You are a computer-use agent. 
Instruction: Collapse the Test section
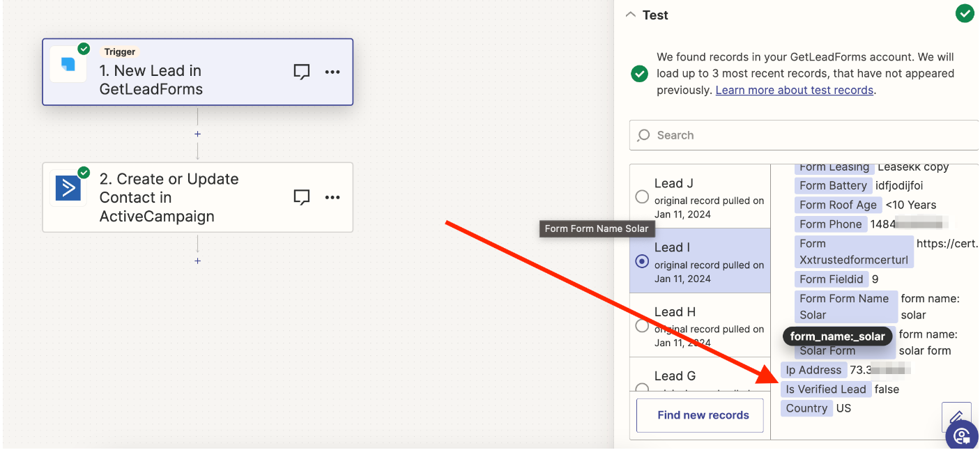click(631, 13)
